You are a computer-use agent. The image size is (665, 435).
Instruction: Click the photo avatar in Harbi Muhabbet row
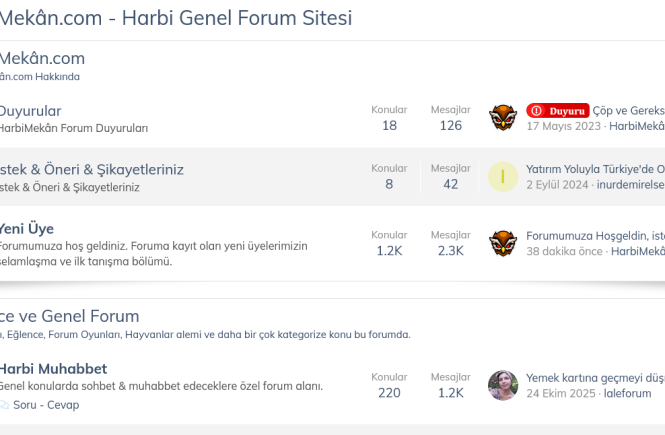503,385
